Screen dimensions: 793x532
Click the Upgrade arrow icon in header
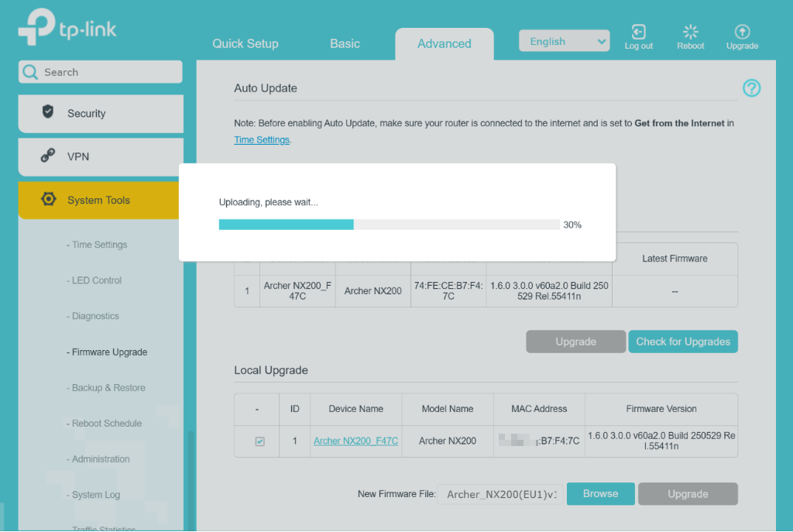pyautogui.click(x=742, y=32)
